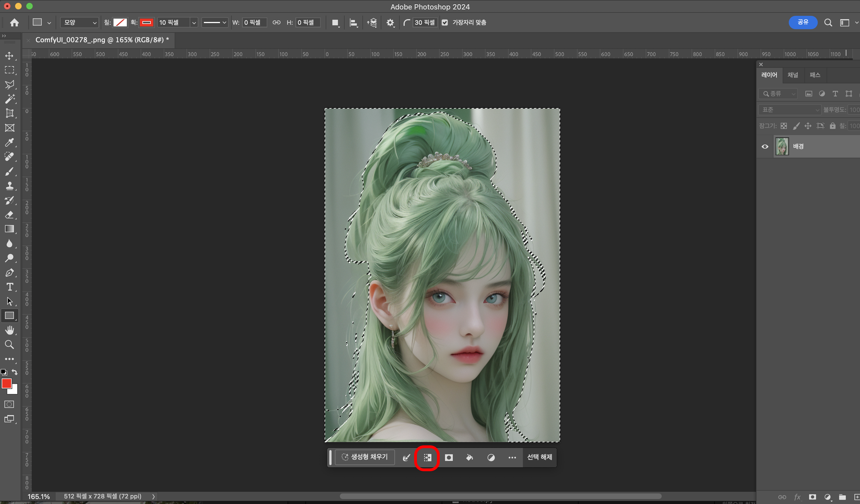The image size is (860, 504).
Task: Click the invert selection icon in contextual bar
Action: coord(427,458)
